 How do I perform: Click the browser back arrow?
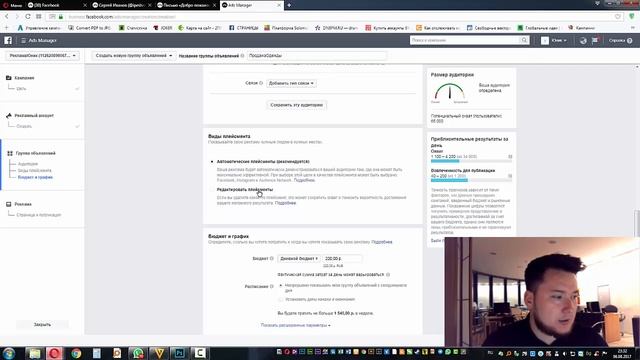tap(7, 17)
